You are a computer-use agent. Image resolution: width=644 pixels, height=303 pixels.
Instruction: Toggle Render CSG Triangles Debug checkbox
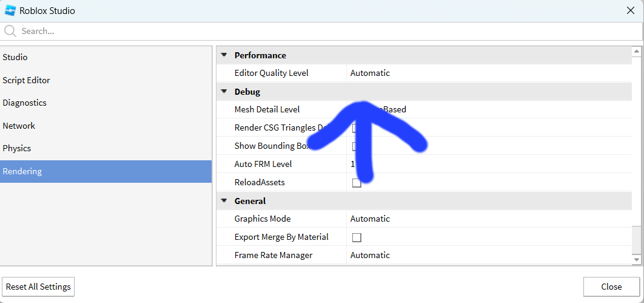[357, 128]
